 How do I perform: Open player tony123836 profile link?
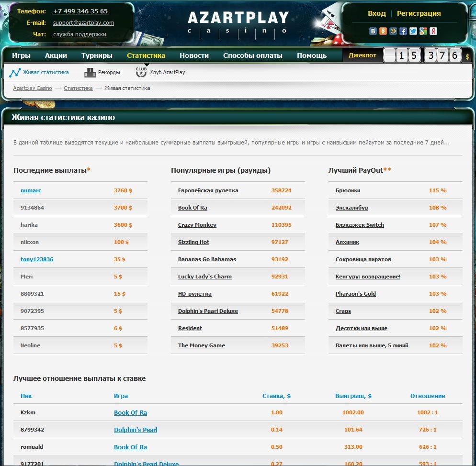tap(37, 259)
